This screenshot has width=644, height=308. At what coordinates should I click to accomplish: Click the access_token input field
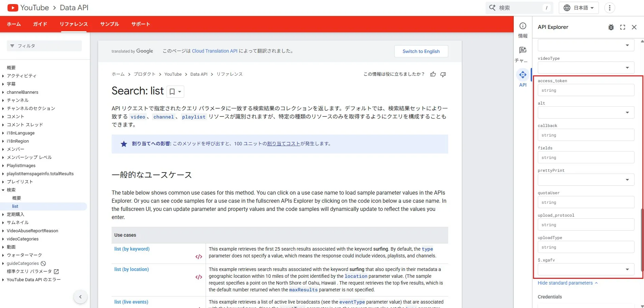(586, 90)
